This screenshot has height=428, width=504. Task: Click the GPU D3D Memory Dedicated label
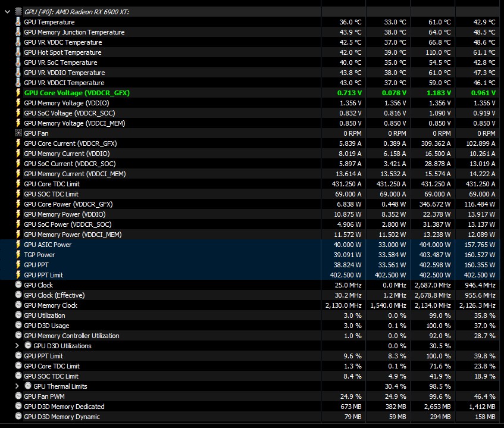[x=64, y=407]
